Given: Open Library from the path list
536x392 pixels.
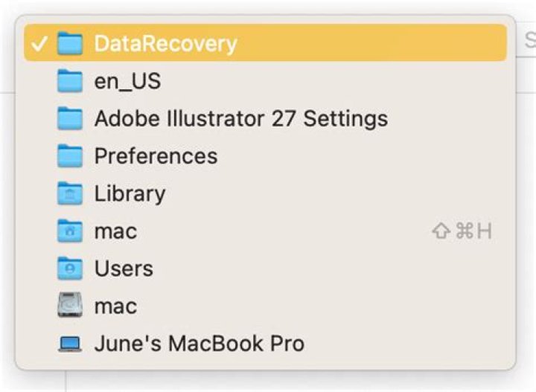Looking at the screenshot, I should pyautogui.click(x=130, y=193).
